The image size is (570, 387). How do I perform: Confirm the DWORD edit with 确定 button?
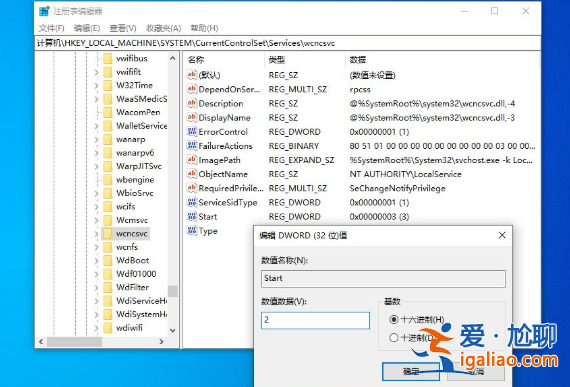point(411,371)
